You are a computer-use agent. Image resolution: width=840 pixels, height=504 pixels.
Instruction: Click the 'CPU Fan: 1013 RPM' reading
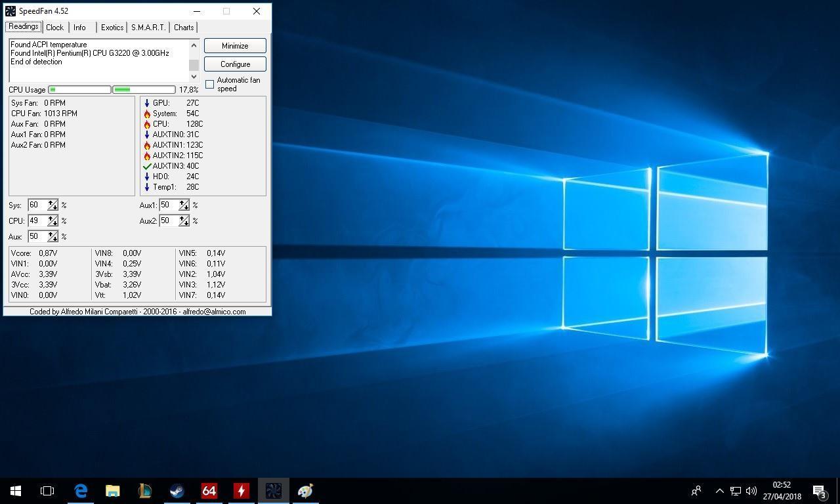[44, 114]
